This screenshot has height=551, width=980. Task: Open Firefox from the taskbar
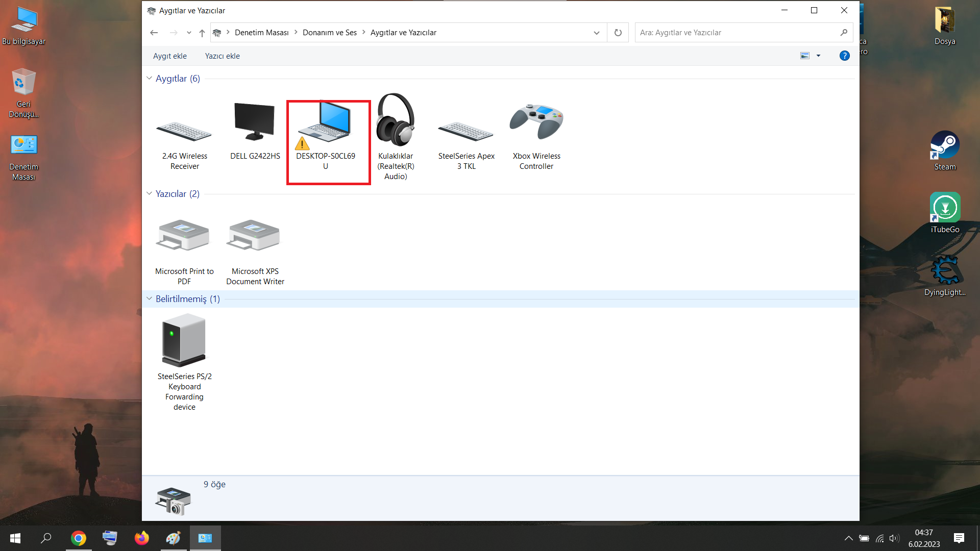click(x=141, y=538)
